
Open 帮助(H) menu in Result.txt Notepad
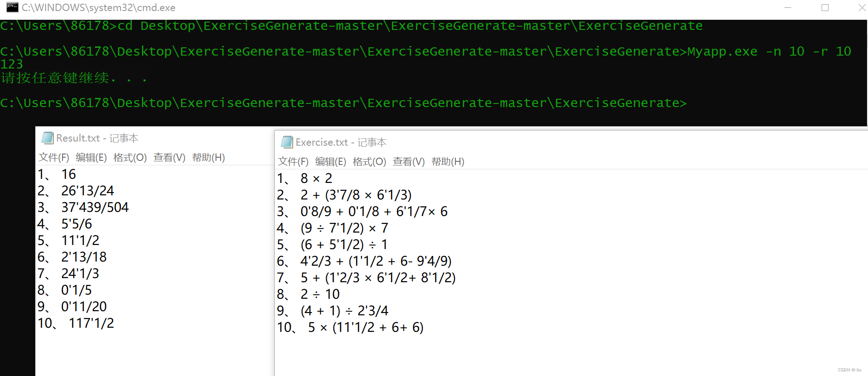pos(208,158)
